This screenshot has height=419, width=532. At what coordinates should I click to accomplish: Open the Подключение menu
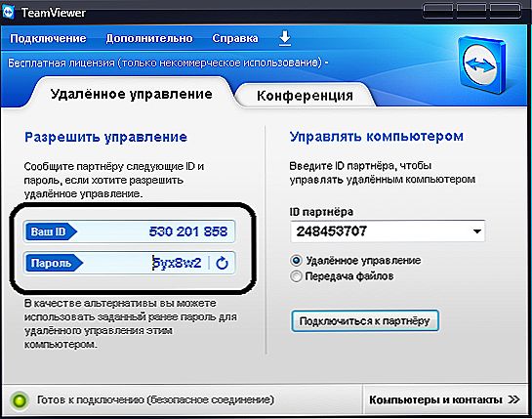point(48,38)
